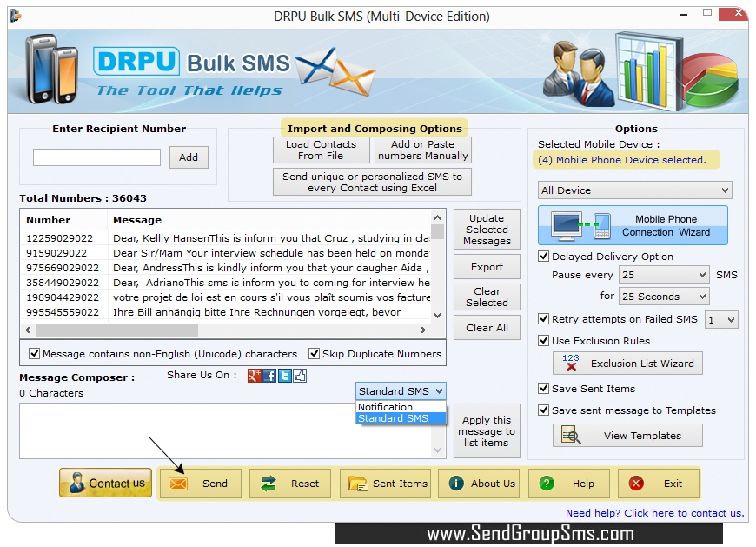
Task: Click the thumbs-up like icon
Action: (x=300, y=376)
